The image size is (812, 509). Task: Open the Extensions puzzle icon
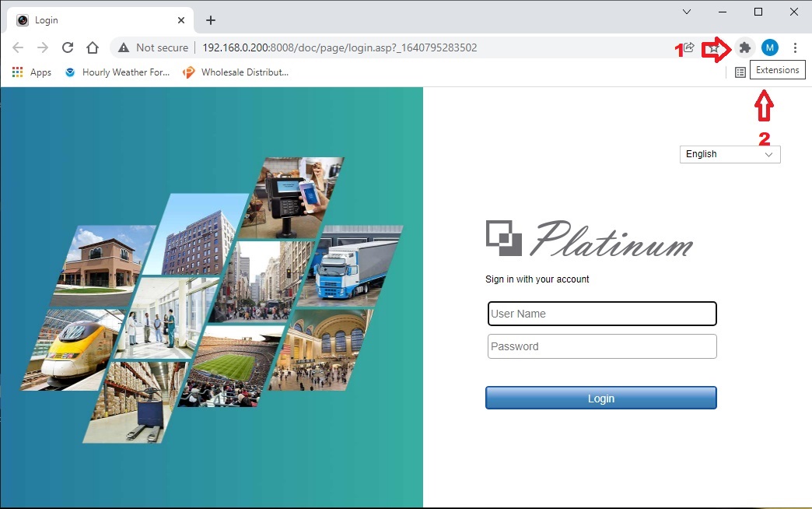744,47
